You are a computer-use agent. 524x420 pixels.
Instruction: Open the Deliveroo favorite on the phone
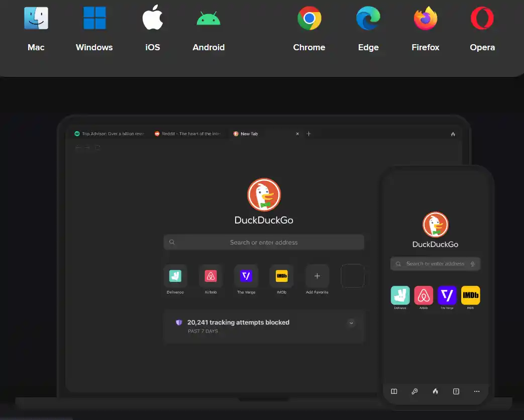(400, 295)
